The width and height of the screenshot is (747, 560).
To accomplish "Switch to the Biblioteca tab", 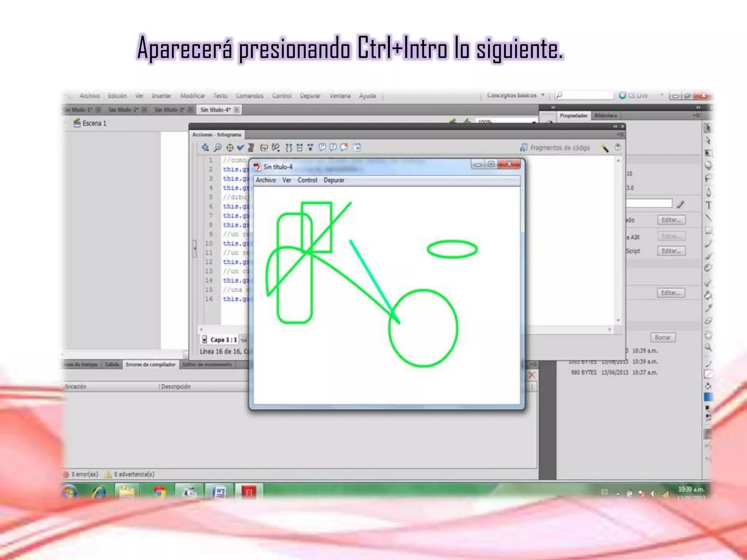I will tap(605, 116).
